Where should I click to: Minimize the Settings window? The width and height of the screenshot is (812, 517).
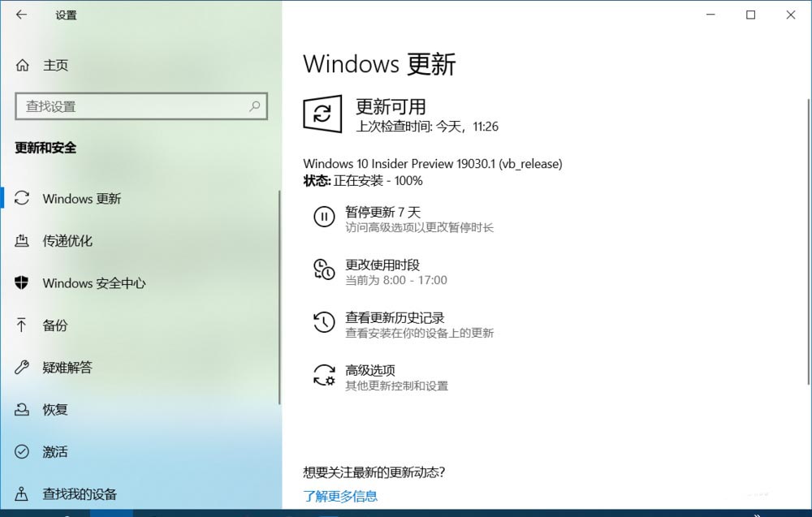pos(710,15)
